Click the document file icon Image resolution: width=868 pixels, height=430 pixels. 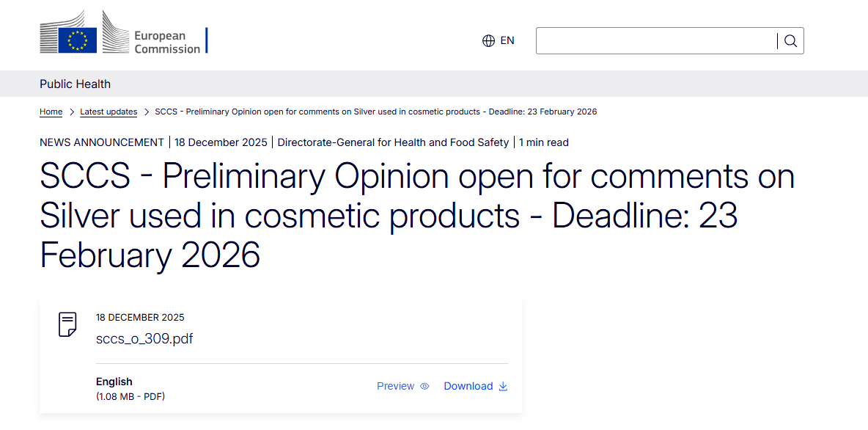tap(67, 324)
